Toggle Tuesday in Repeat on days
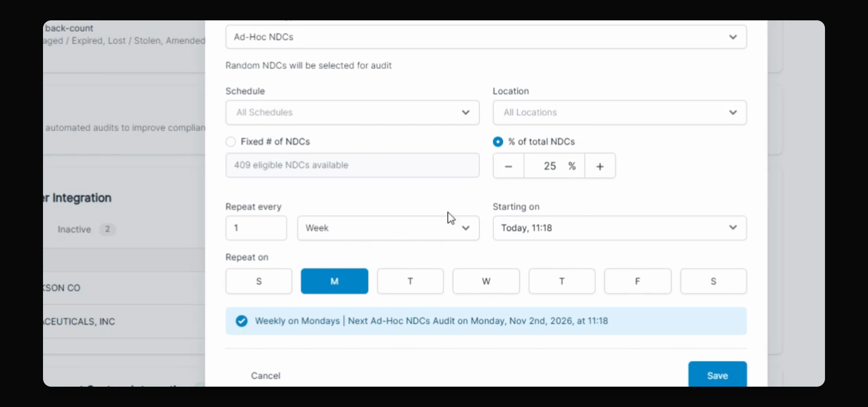Screen dimensions: 868x407 410,281
